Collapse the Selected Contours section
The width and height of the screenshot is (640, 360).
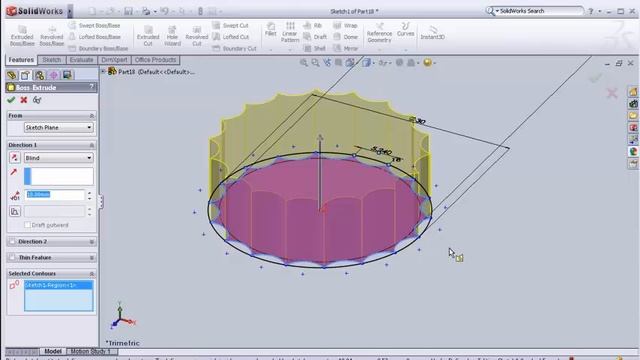pyautogui.click(x=91, y=273)
